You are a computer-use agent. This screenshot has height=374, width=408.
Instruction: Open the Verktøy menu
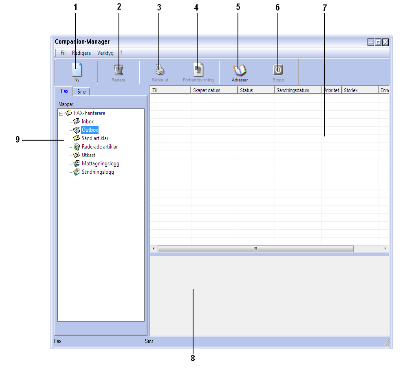pos(105,53)
